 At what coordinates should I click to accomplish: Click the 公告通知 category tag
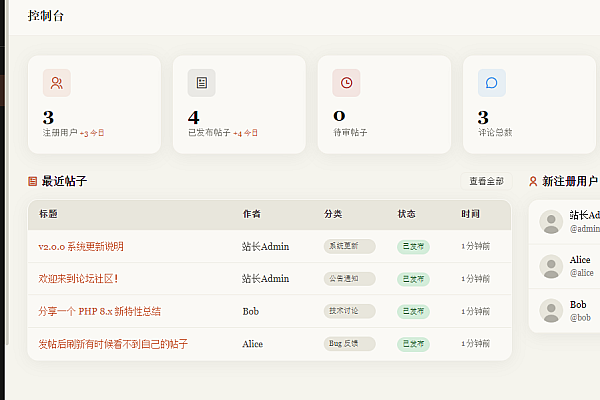pyautogui.click(x=349, y=279)
